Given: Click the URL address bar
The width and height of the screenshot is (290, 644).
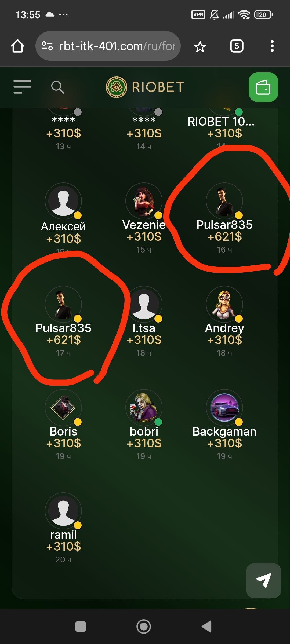Looking at the screenshot, I should pyautogui.click(x=108, y=46).
